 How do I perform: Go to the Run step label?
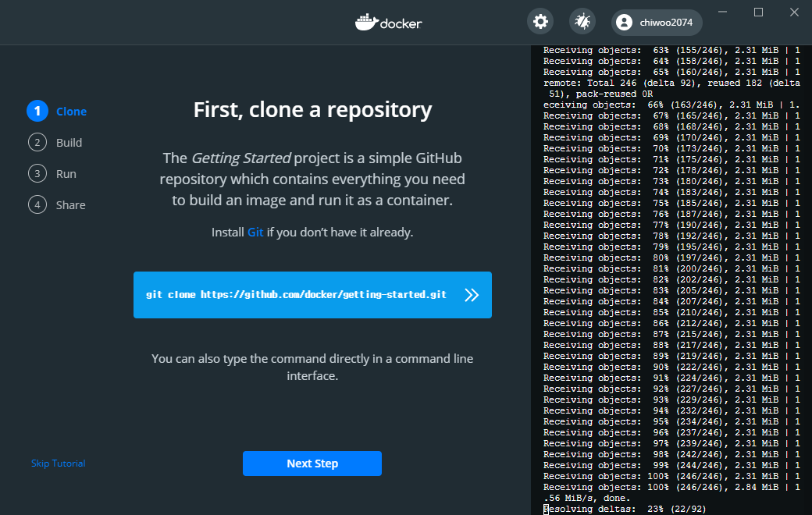66,174
